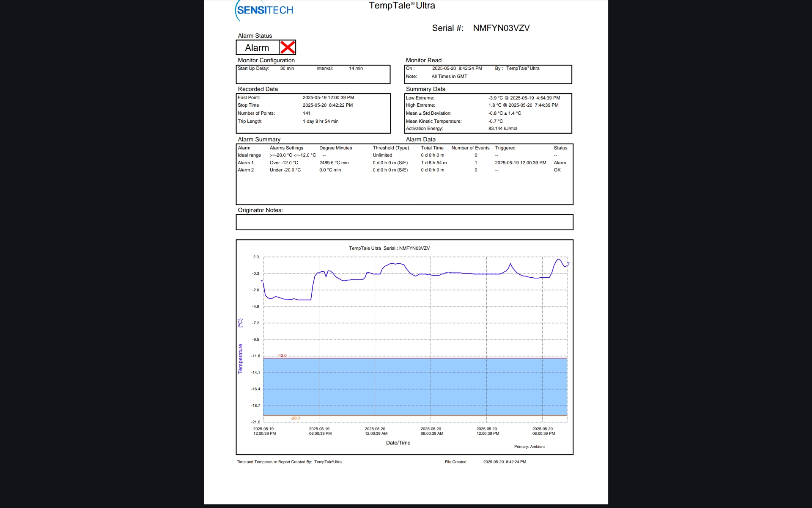The height and width of the screenshot is (508, 812).
Task: Click the -20.0 lower limit label on chart
Action: pyautogui.click(x=295, y=418)
